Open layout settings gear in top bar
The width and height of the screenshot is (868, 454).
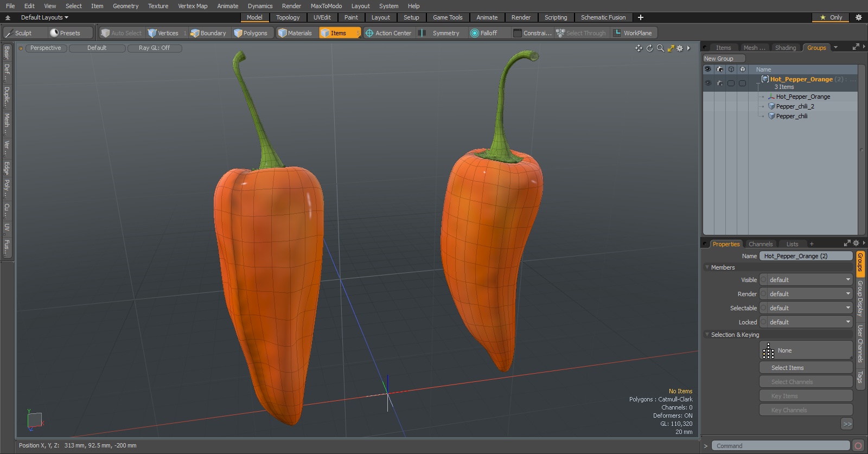pyautogui.click(x=859, y=17)
